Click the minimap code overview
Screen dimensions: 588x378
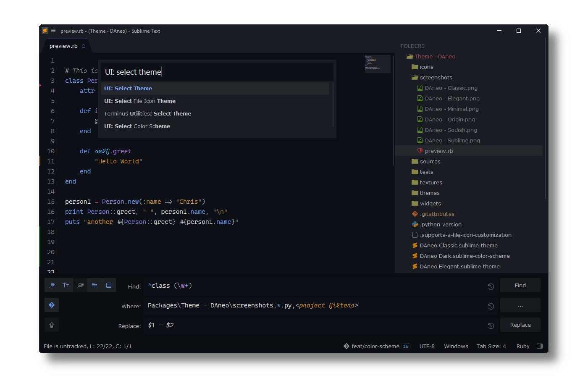click(x=378, y=63)
